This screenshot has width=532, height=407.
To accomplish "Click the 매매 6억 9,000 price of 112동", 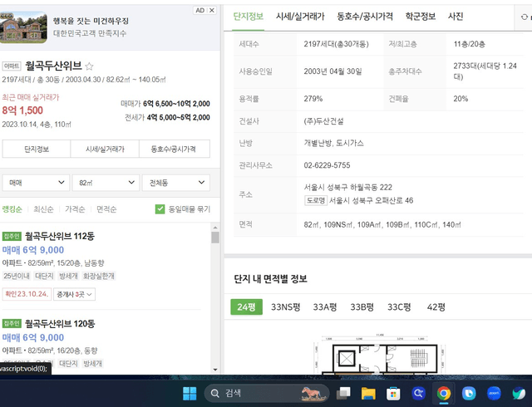I will 33,250.
